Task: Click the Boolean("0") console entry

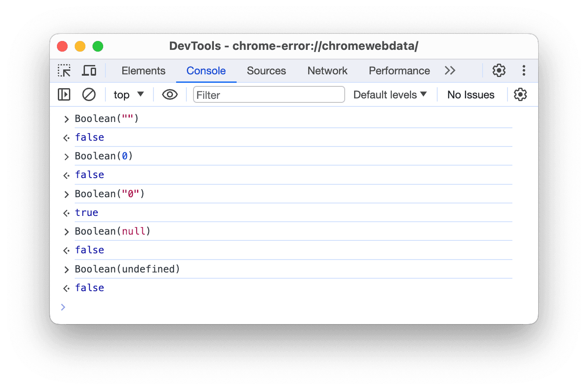Action: coord(110,194)
